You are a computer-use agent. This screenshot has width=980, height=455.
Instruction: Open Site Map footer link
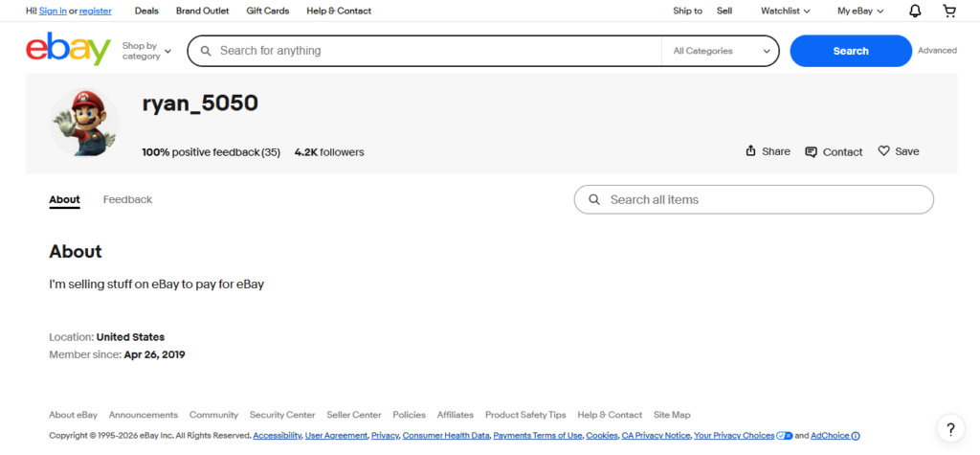(x=672, y=415)
